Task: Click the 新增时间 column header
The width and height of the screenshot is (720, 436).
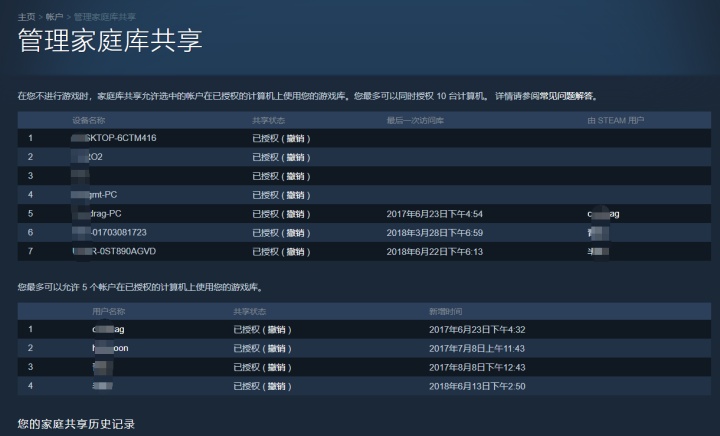Action: point(445,311)
